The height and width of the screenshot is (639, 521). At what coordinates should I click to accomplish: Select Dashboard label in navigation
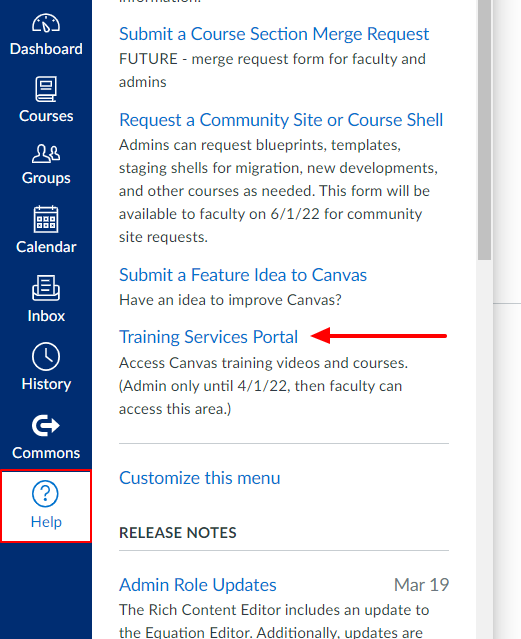point(46,49)
